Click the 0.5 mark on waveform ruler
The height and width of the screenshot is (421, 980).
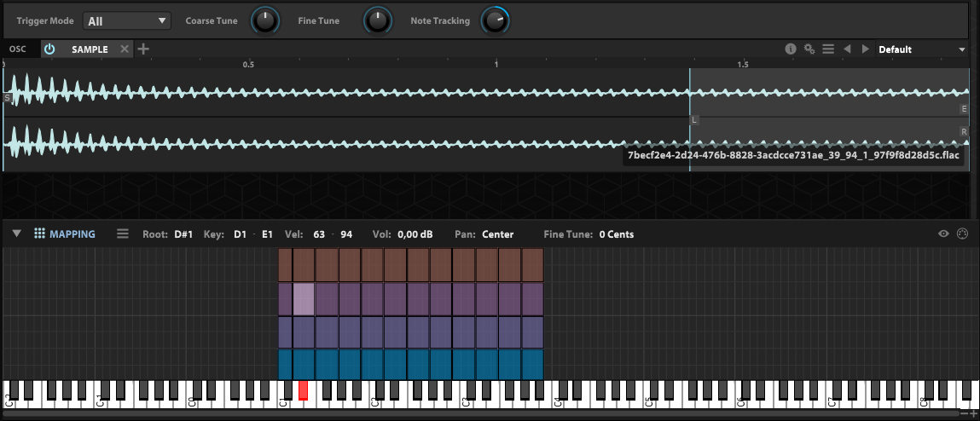pos(249,64)
